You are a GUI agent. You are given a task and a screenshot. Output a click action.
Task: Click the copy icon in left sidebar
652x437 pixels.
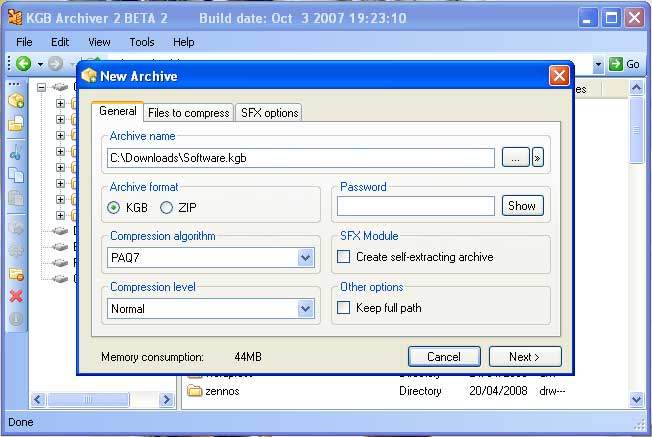16,175
